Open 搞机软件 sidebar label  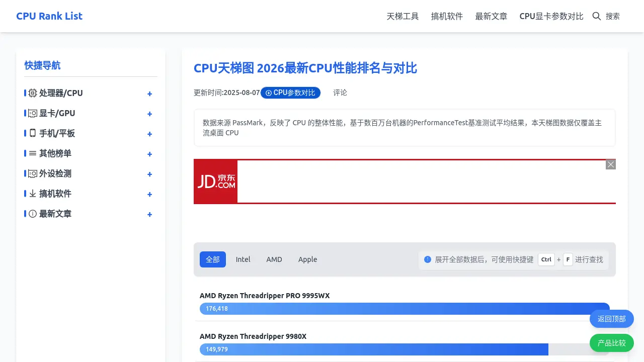click(x=55, y=194)
